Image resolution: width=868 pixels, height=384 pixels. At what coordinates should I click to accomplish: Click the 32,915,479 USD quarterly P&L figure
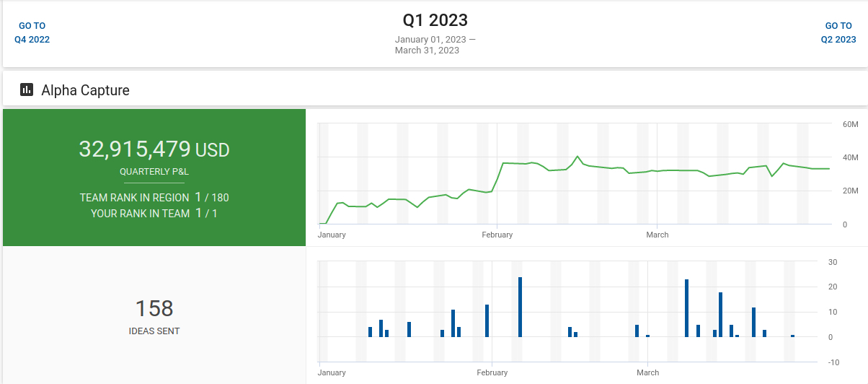point(154,149)
